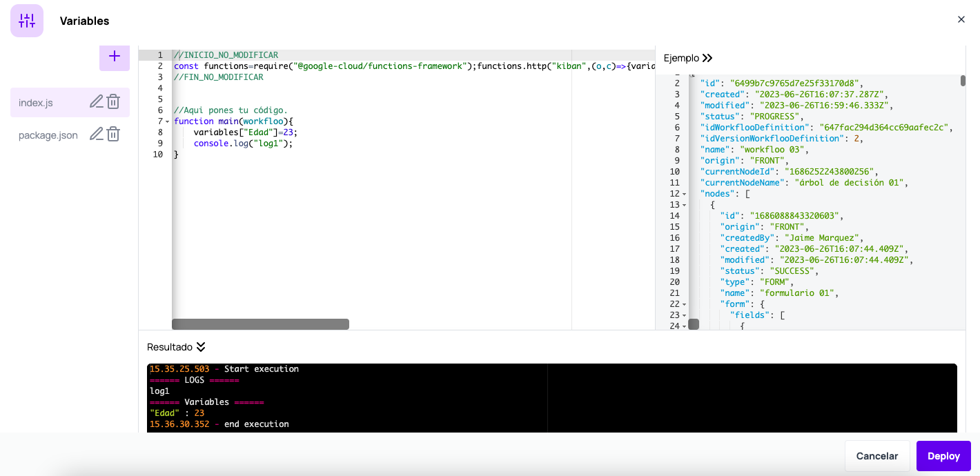
Task: Click the "Edad" : 23 output line
Action: tap(177, 413)
